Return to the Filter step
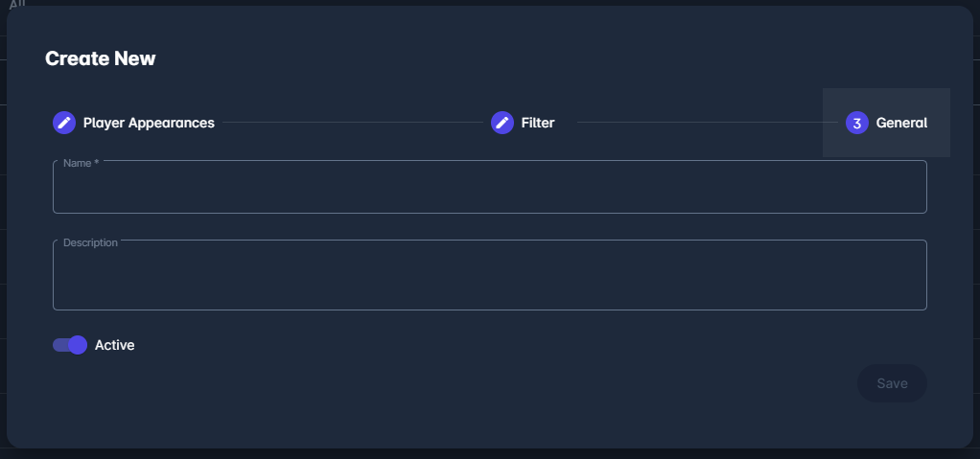The width and height of the screenshot is (980, 459). point(538,123)
